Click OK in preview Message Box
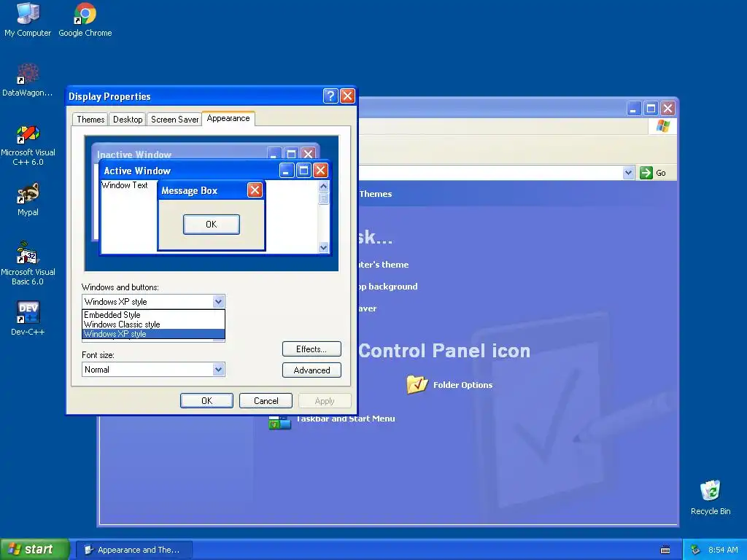Viewport: 747px width, 560px height. (x=211, y=225)
